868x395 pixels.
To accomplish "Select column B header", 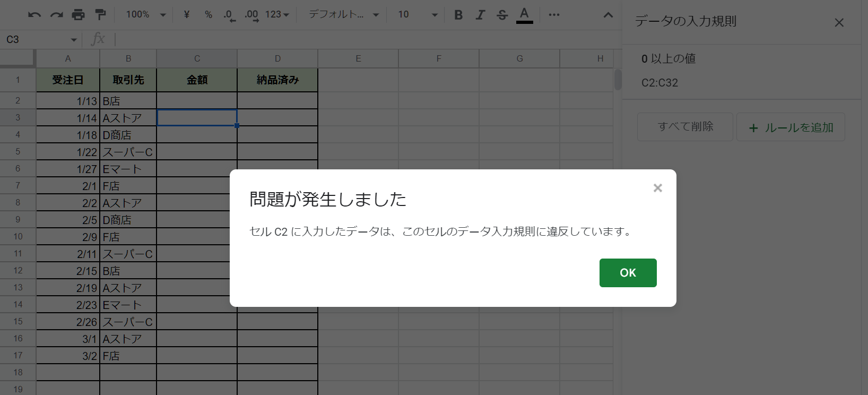I will [x=128, y=58].
